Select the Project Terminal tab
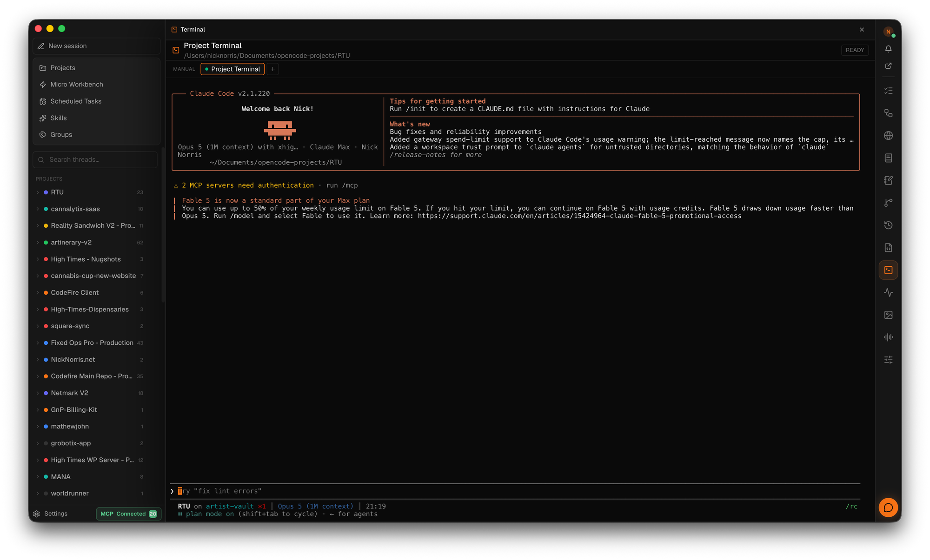The height and width of the screenshot is (560, 930). coord(232,69)
